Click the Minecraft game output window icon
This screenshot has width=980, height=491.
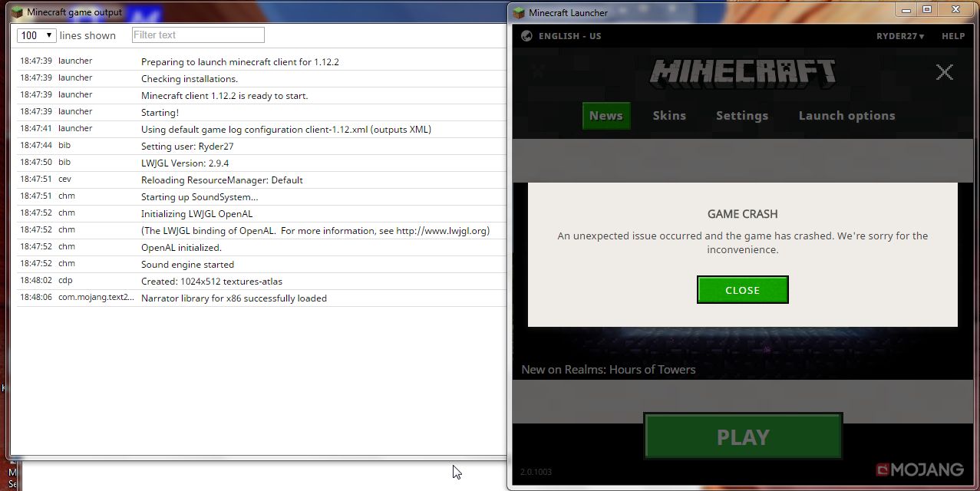click(17, 12)
